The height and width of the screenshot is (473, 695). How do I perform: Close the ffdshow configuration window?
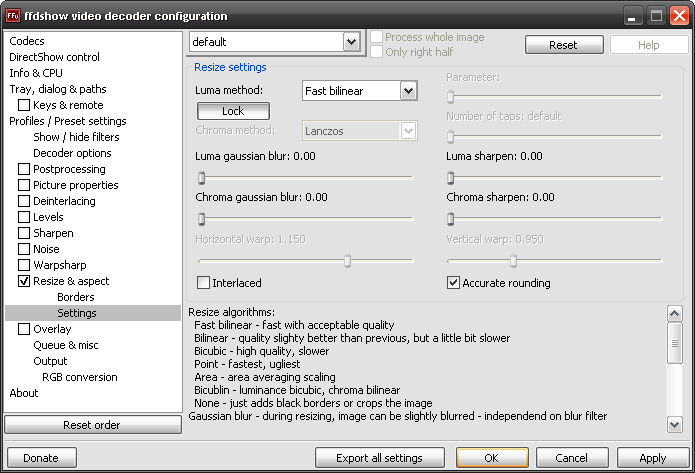[679, 16]
